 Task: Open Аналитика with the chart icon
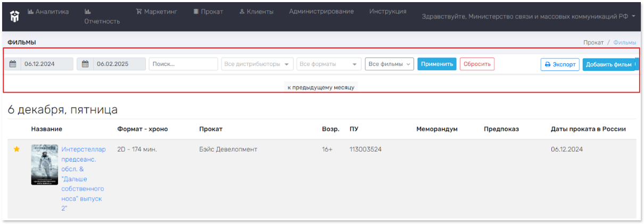pyautogui.click(x=48, y=12)
